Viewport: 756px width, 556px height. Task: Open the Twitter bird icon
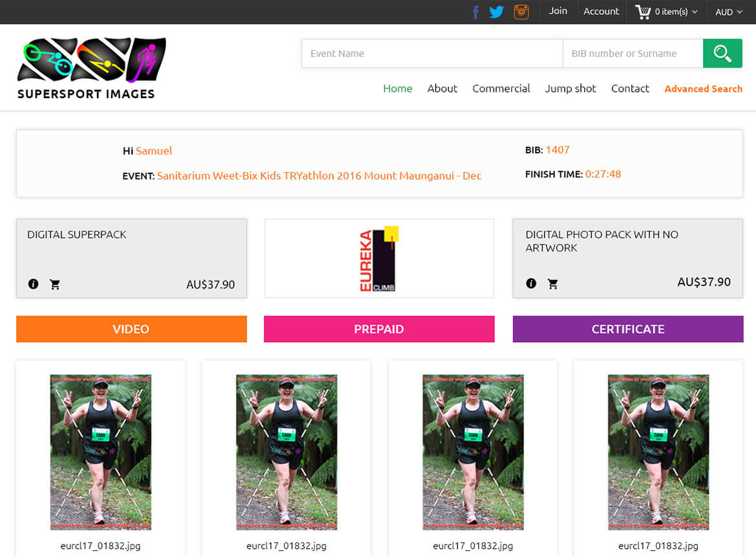tap(496, 12)
